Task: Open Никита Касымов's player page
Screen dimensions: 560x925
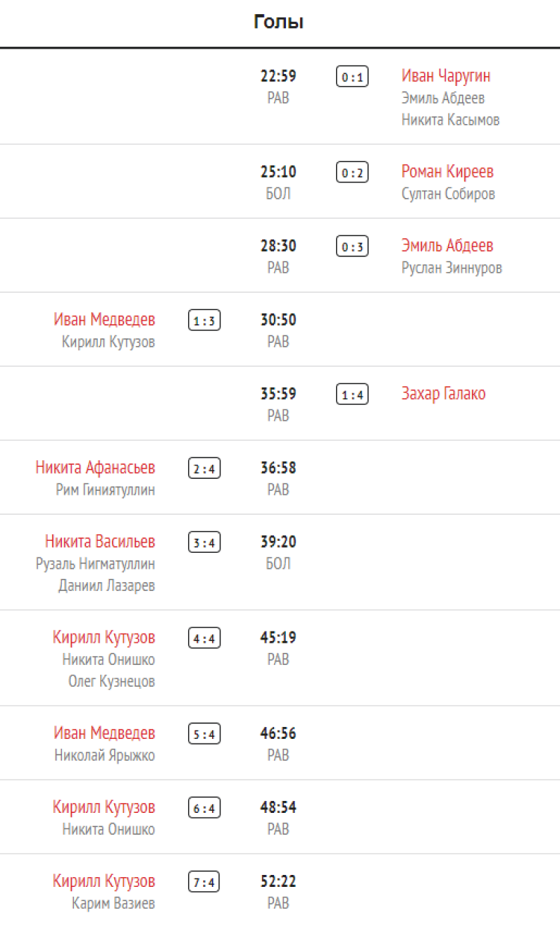Action: point(450,120)
